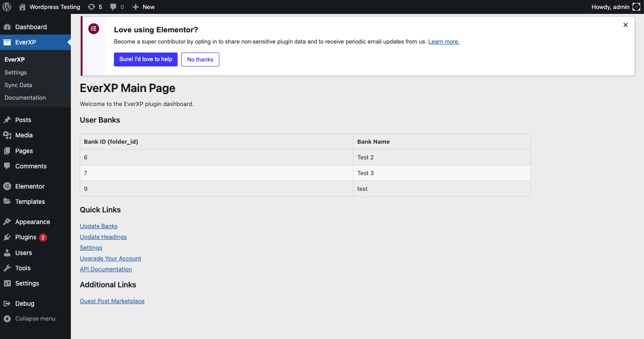Image resolution: width=644 pixels, height=339 pixels.
Task: Click the Wordpress Testing site name
Action: [55, 7]
